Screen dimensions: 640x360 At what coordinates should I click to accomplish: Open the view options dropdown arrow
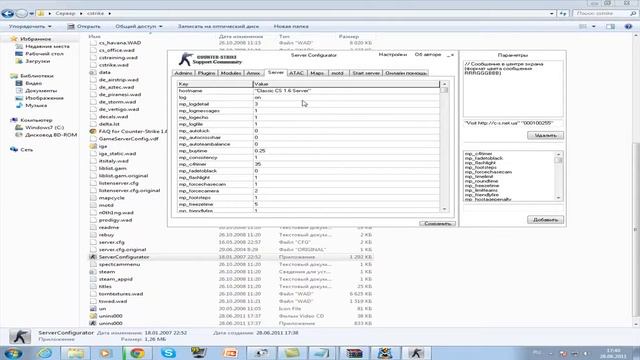[593, 27]
